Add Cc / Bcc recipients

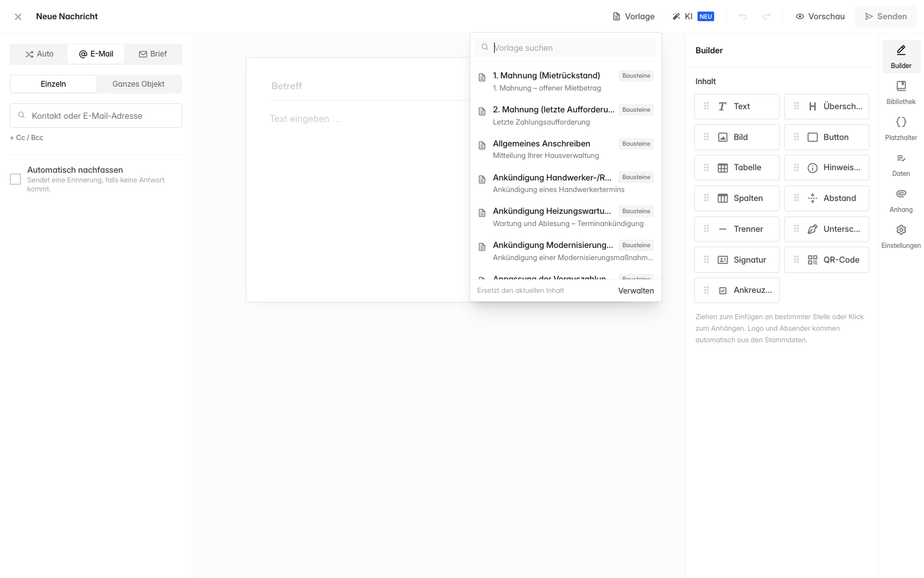tap(27, 137)
